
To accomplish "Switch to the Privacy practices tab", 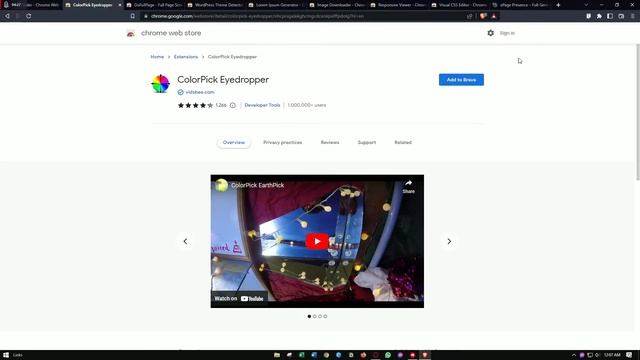I will [282, 142].
